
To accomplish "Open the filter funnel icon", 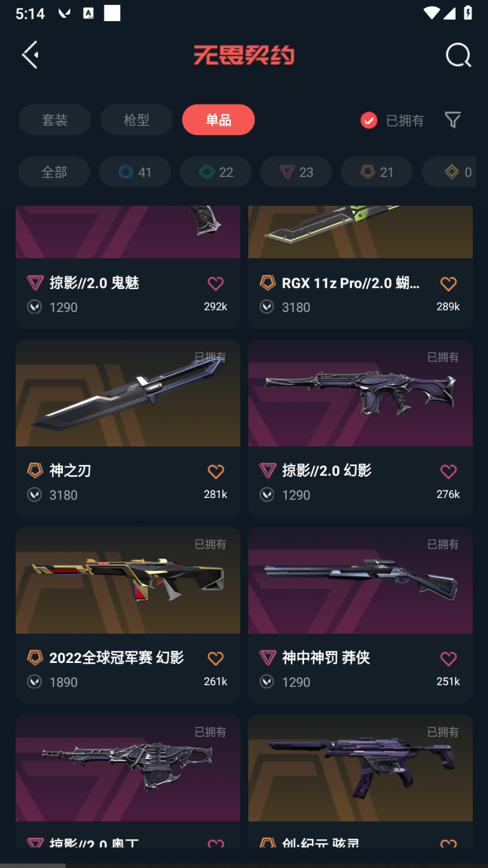I will coord(452,120).
